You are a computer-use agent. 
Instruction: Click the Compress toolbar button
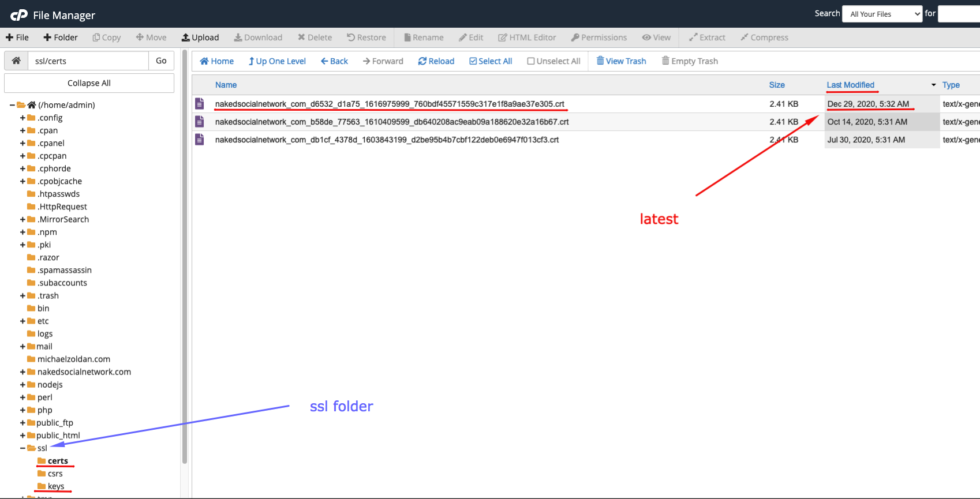(764, 37)
